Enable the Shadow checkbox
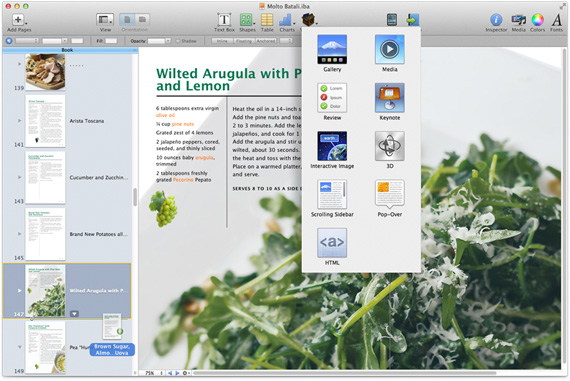The width and height of the screenshot is (570, 381). coord(178,41)
